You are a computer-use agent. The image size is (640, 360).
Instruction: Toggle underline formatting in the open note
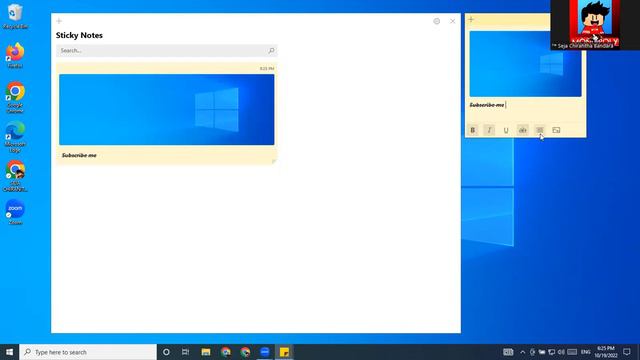pos(506,130)
